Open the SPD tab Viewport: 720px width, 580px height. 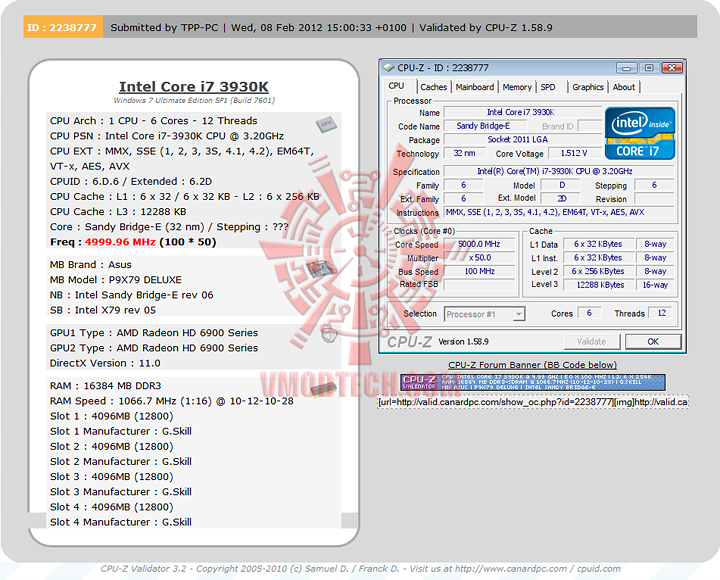coord(548,87)
